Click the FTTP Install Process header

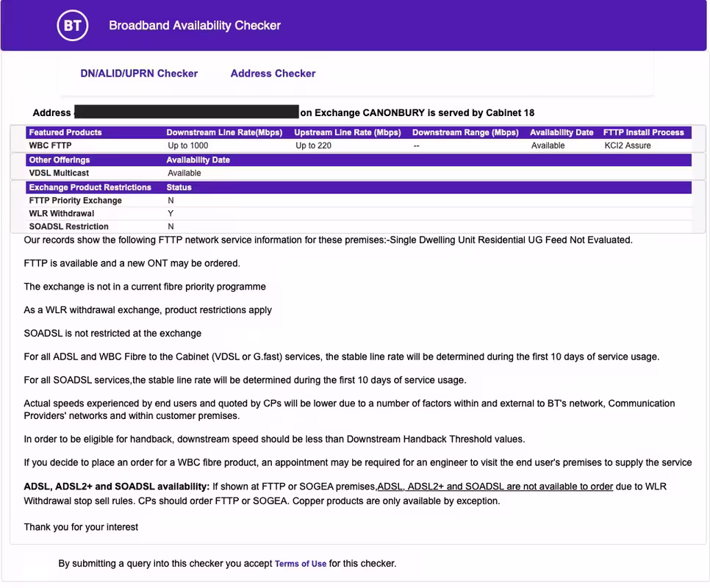pyautogui.click(x=643, y=132)
